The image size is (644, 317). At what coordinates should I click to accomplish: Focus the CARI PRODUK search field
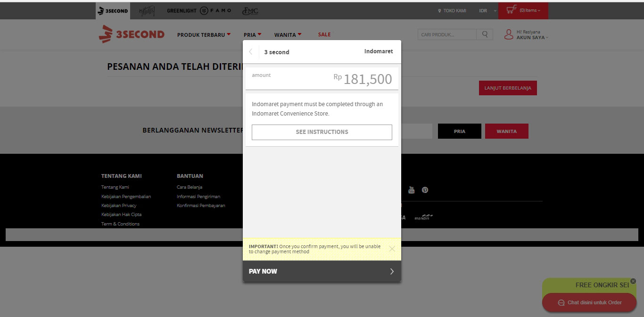coord(447,34)
